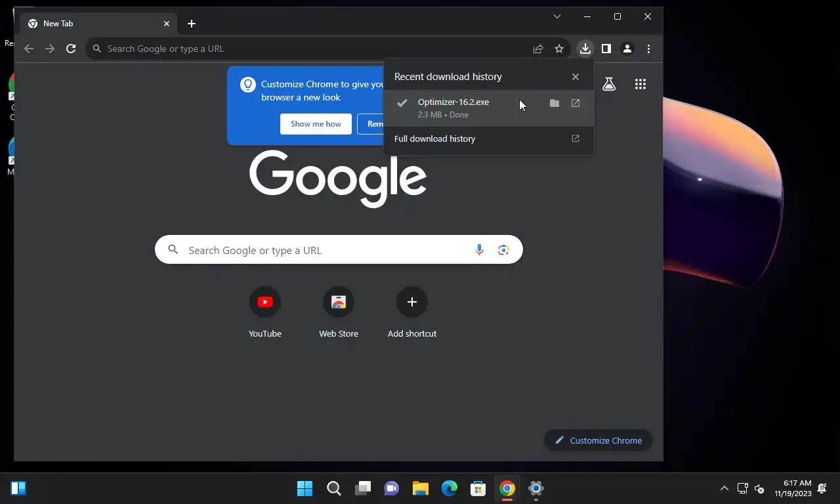840x504 pixels.
Task: Click the magnifier icon in the Google search box
Action: click(173, 249)
